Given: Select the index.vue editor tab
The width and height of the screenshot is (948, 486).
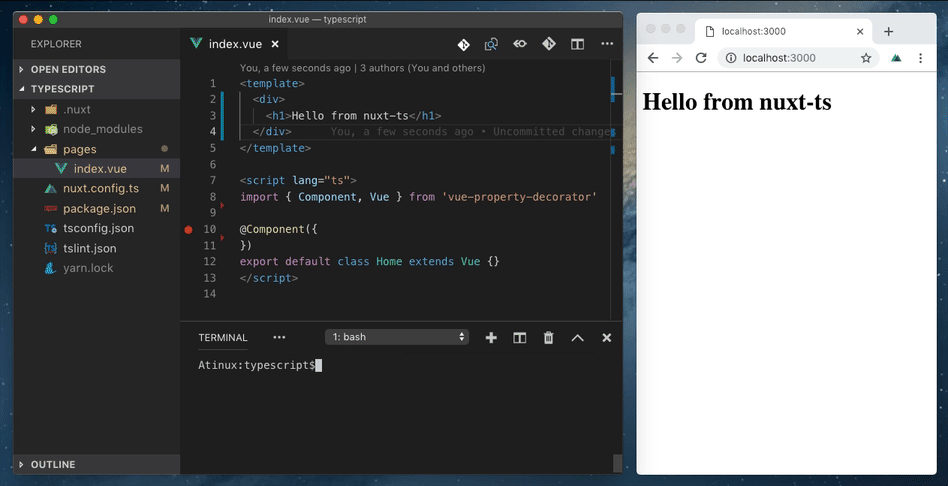Looking at the screenshot, I should pos(234,44).
